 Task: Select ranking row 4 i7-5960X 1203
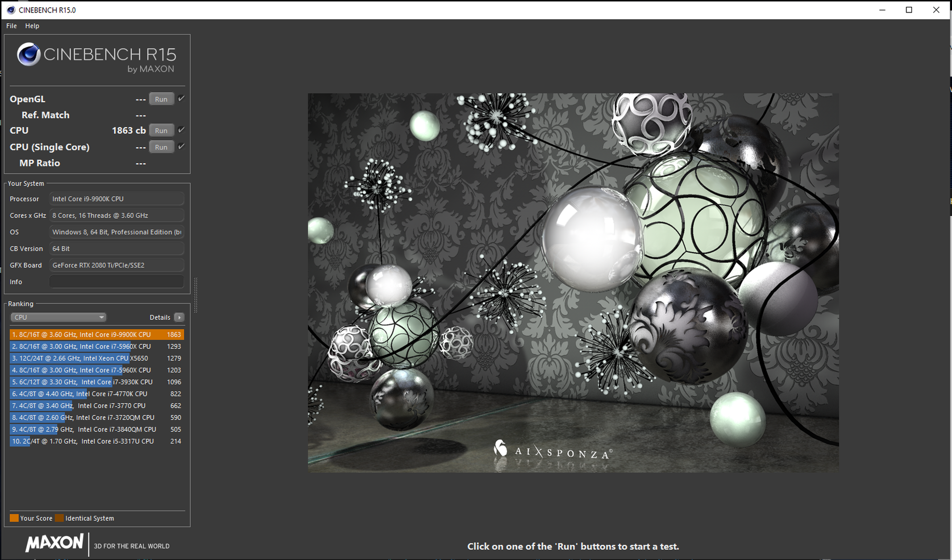[x=97, y=370]
